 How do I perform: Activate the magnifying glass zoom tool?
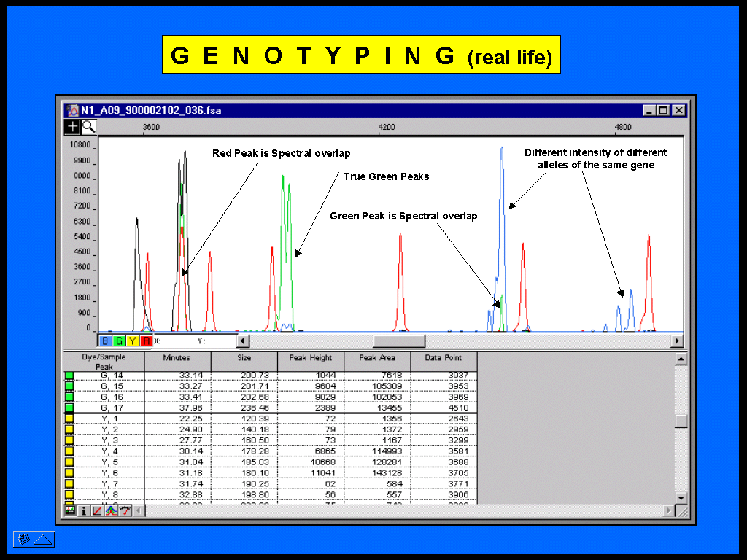tap(88, 126)
